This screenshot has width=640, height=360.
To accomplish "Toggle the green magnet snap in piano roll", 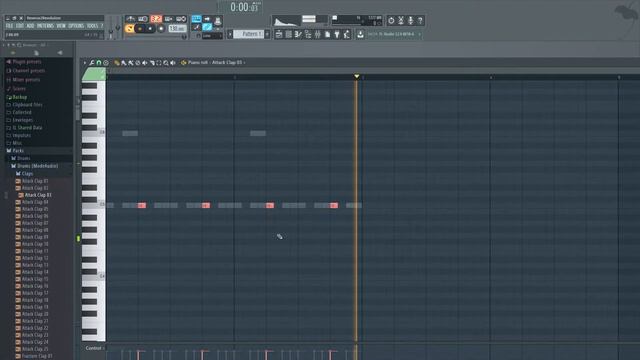I will tap(98, 62).
